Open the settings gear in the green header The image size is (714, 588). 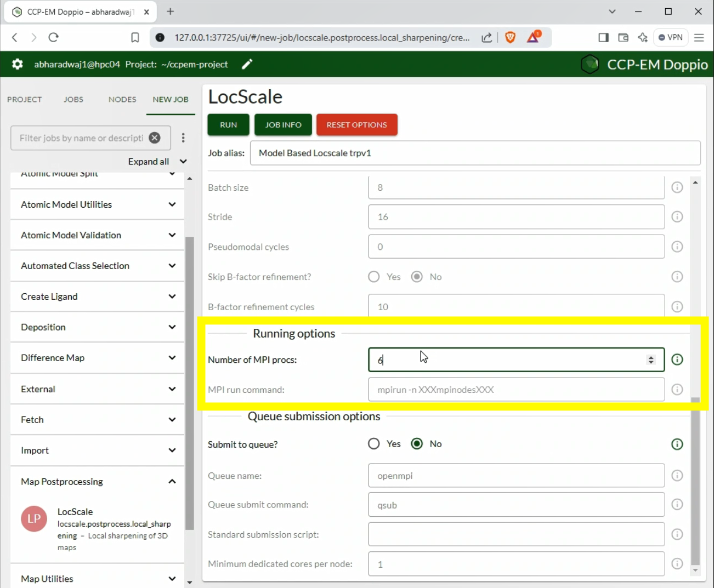coord(18,64)
